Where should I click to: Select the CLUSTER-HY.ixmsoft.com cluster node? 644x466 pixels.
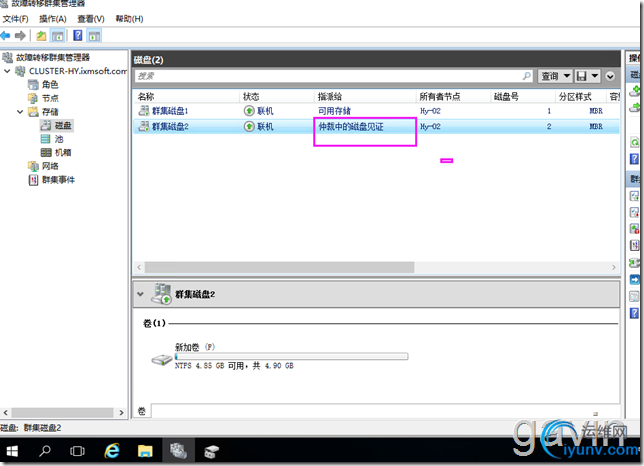78,71
